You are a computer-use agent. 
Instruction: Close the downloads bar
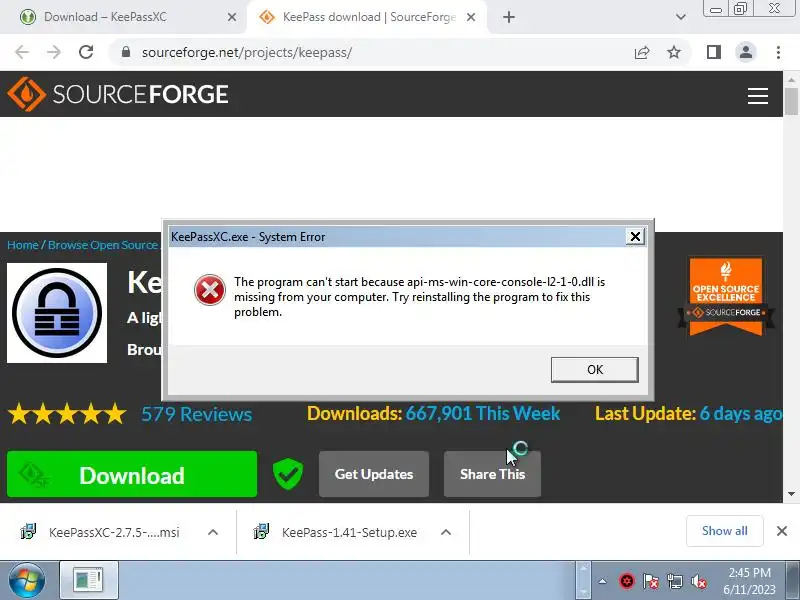pyautogui.click(x=782, y=531)
